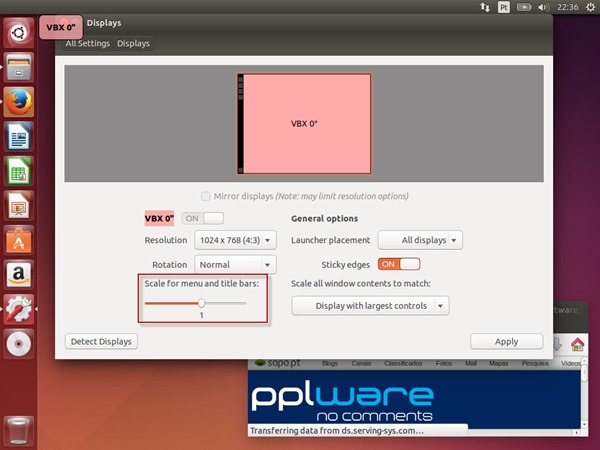Open the battery indicator in top panel

(x=524, y=7)
